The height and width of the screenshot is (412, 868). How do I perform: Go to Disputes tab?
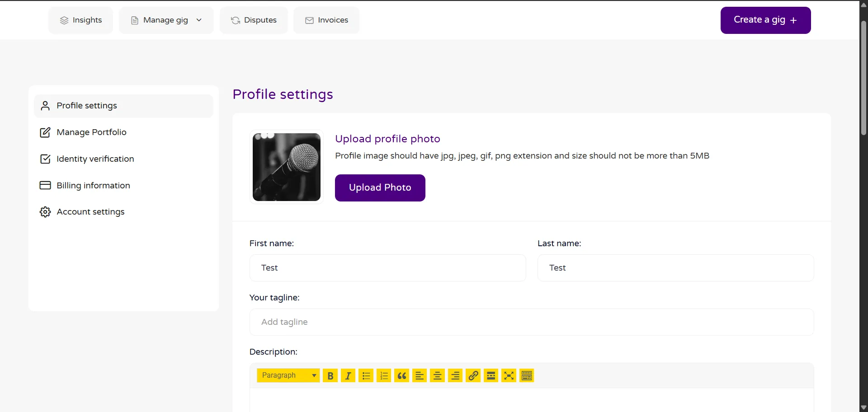coord(254,20)
